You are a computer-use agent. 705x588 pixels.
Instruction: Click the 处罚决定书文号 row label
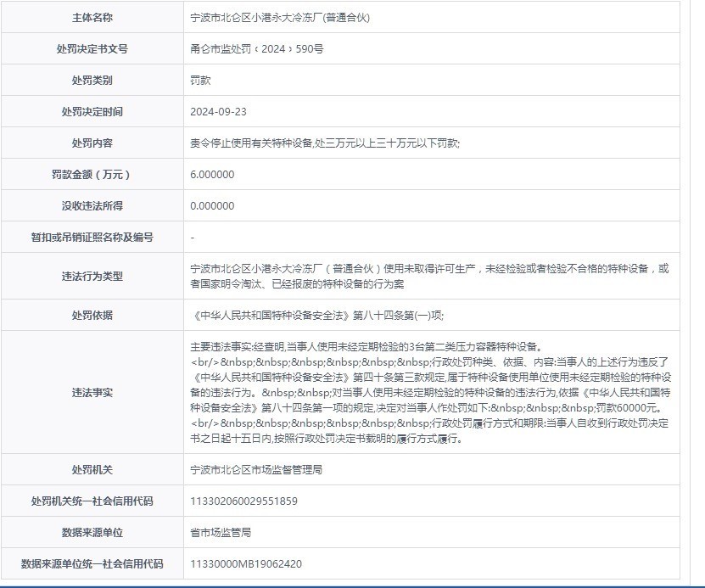(92, 49)
